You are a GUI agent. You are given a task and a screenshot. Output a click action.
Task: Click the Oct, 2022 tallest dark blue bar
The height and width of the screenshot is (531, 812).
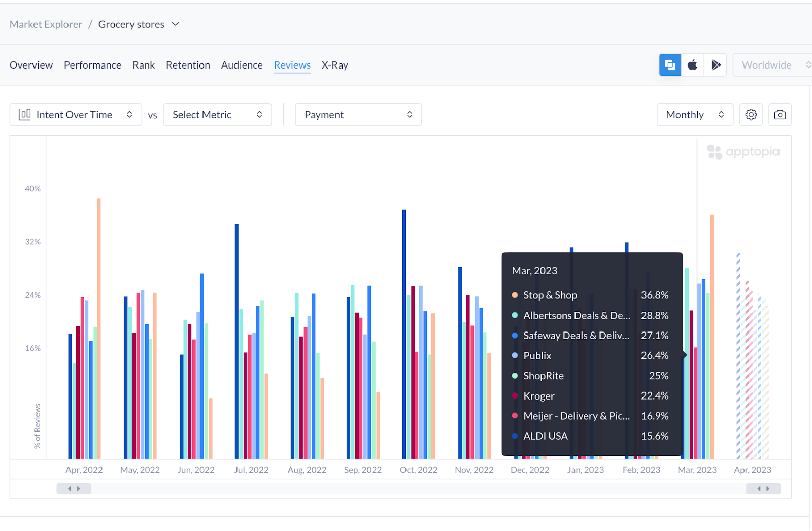click(x=404, y=335)
